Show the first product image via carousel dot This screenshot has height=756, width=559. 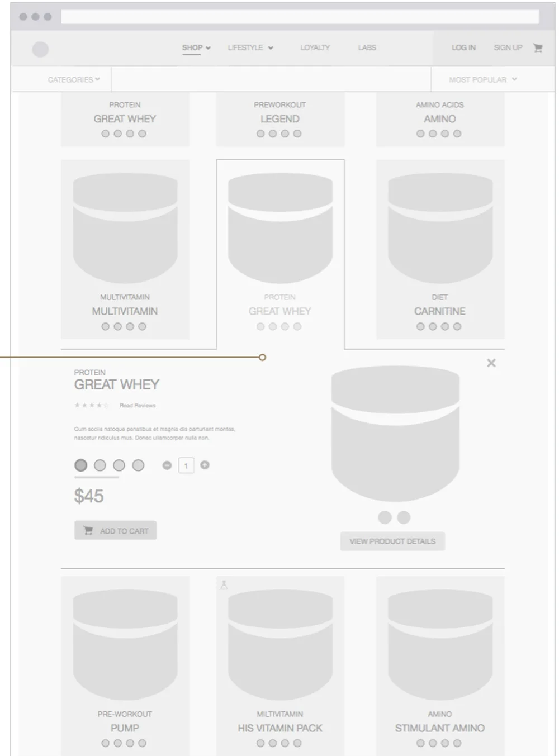(x=385, y=517)
